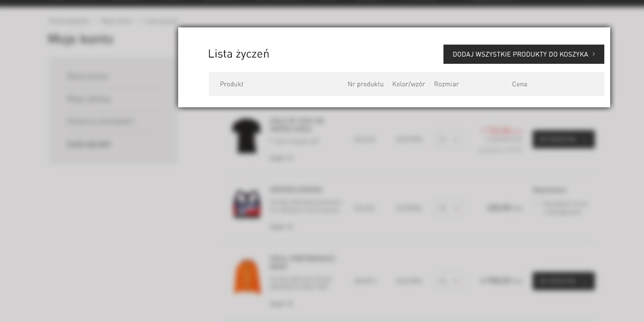Screen dimensions: 644x322
Task: Click the black t-shirt product title
Action: [296, 125]
